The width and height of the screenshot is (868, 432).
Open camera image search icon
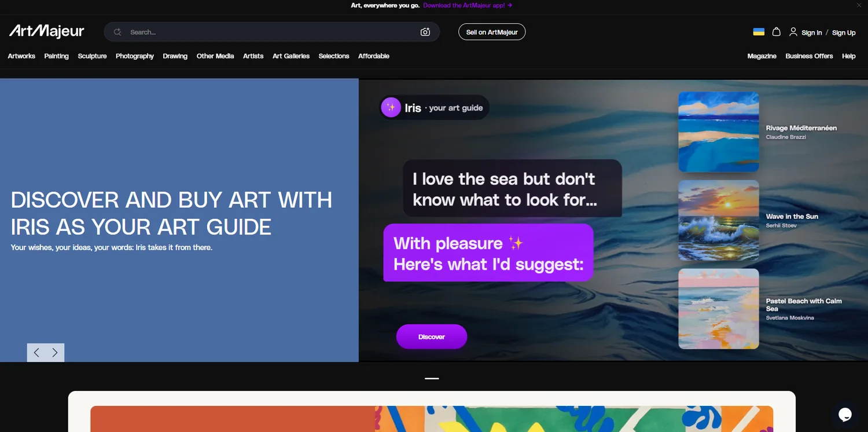coord(425,32)
